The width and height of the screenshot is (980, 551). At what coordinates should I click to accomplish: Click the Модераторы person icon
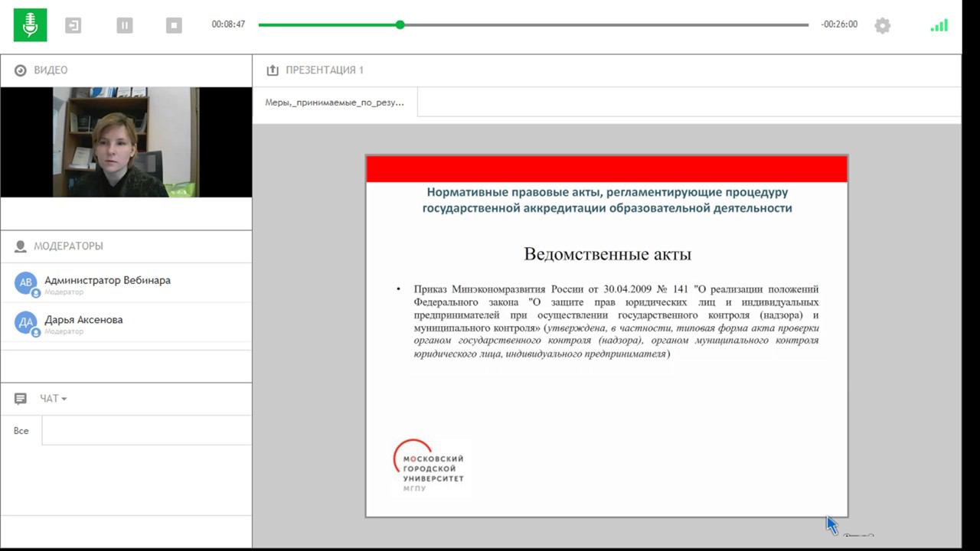tap(20, 246)
